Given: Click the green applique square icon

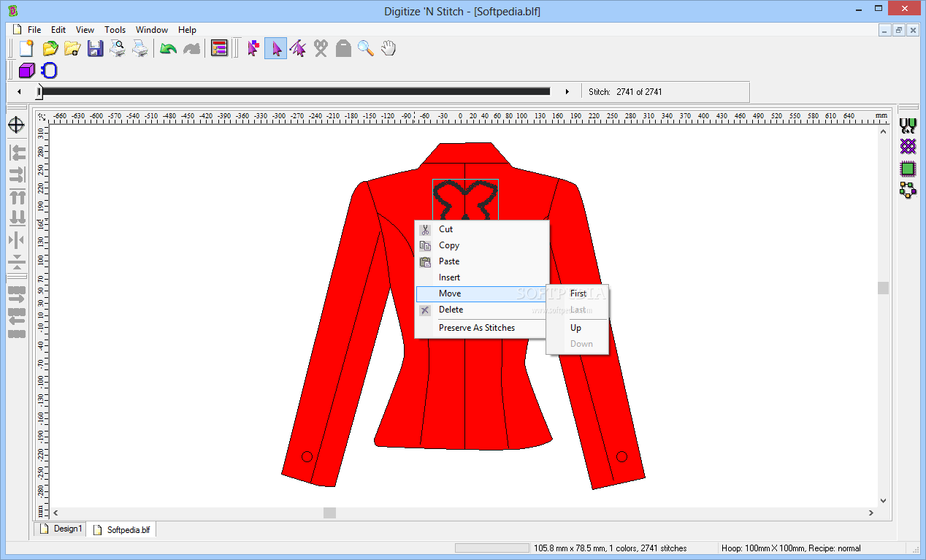Looking at the screenshot, I should tap(908, 169).
